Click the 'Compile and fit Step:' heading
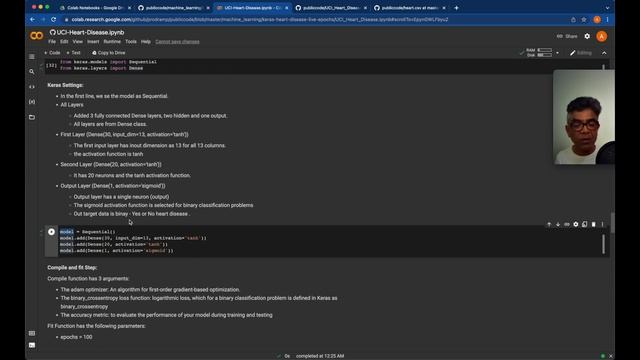Viewport: 640px width, 360px height. tap(72, 267)
